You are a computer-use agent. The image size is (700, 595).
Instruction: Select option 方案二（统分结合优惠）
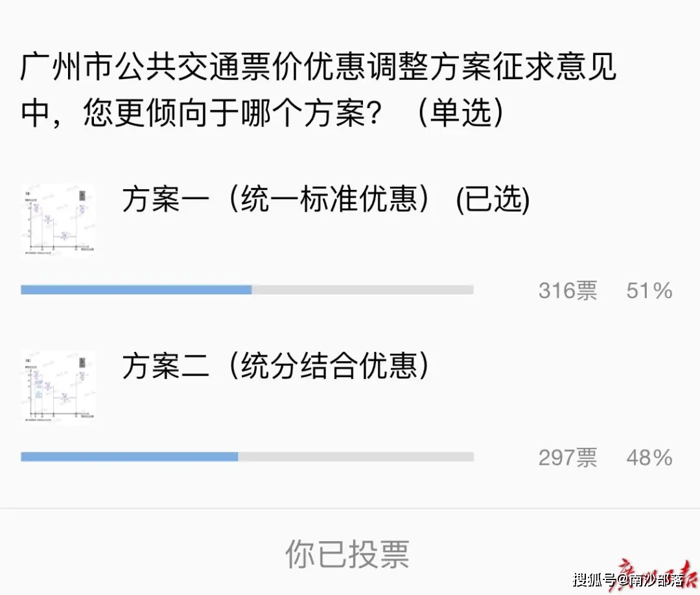pos(277,366)
